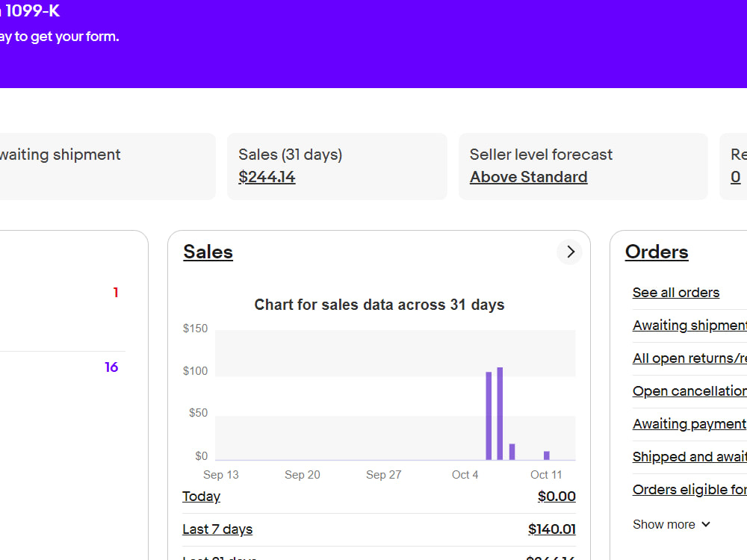
Task: Click the Today sales link
Action: point(201,497)
